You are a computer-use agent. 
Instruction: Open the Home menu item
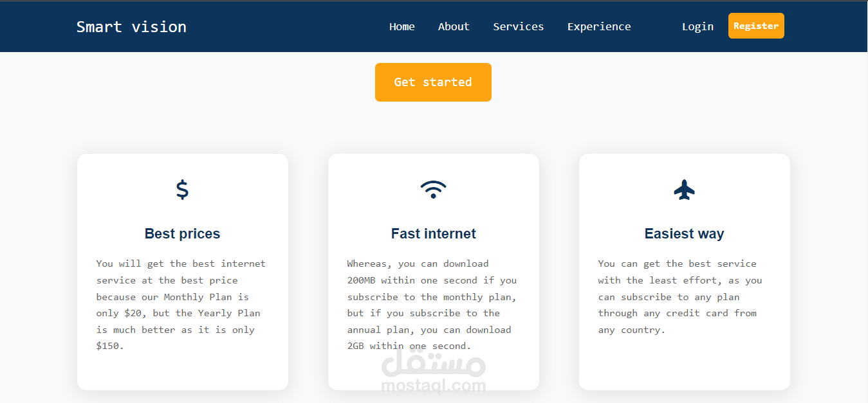pos(402,26)
